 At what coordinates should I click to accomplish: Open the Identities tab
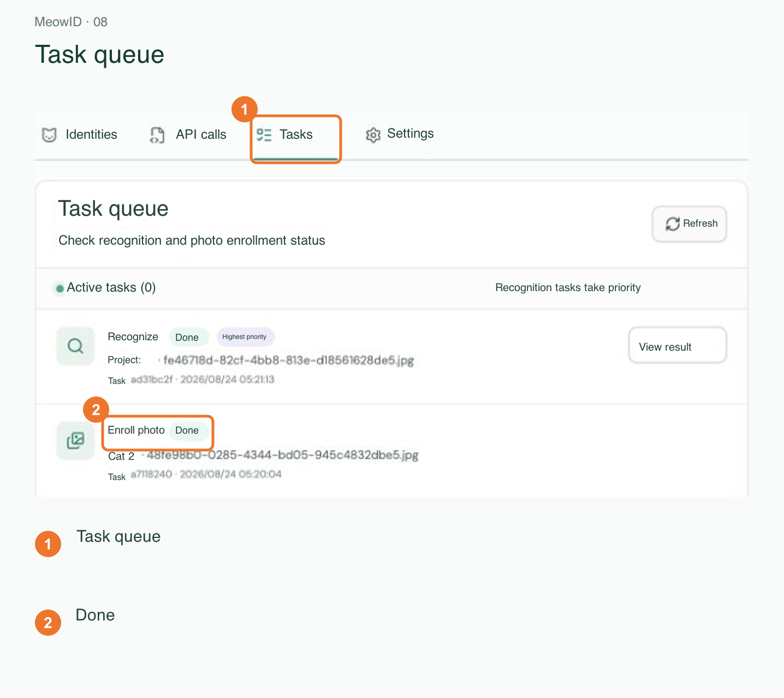coord(80,134)
